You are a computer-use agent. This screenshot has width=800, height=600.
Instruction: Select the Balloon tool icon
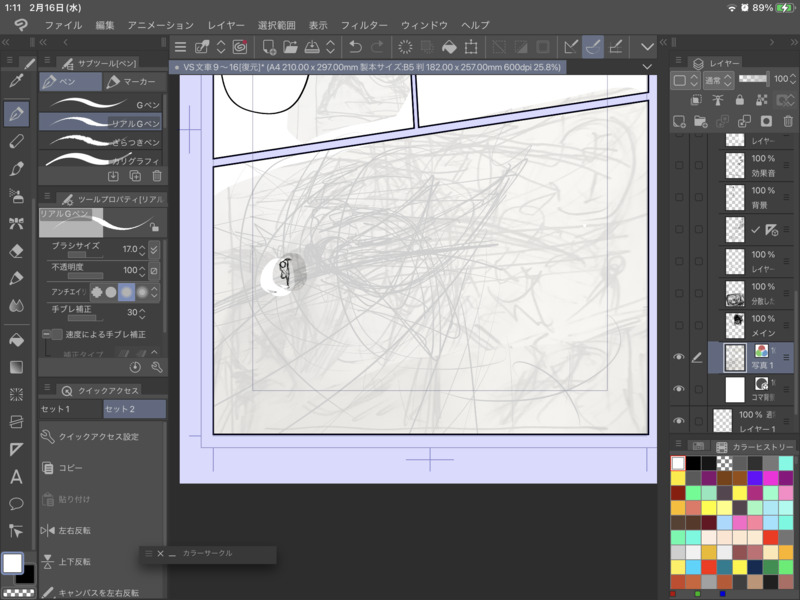16,505
